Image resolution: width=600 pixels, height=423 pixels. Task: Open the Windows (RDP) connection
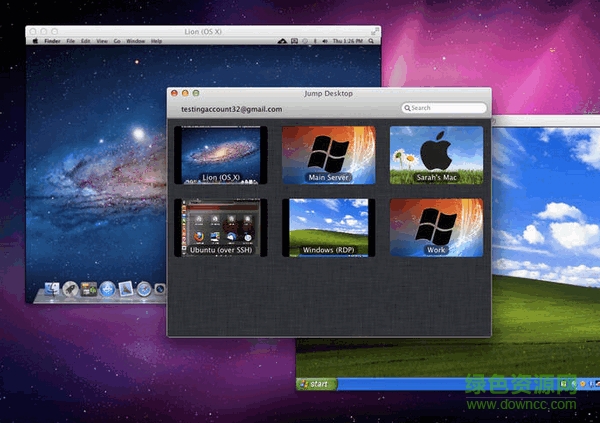[329, 225]
